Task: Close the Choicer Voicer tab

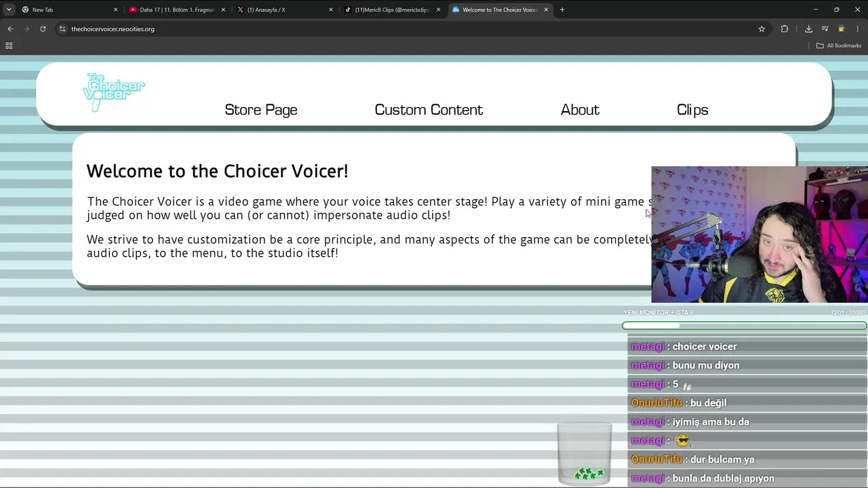Action: click(x=546, y=9)
